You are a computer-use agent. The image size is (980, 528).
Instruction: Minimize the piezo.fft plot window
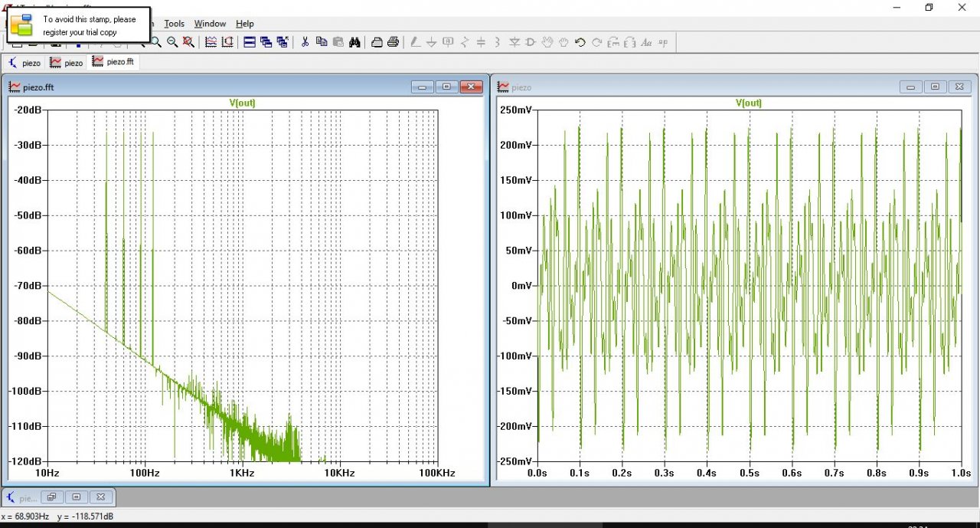point(423,87)
